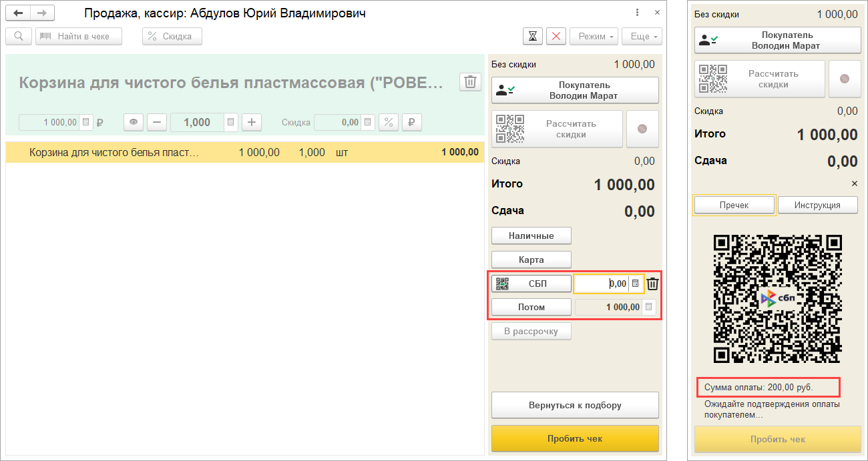The width and height of the screenshot is (868, 461).
Task: Increase quantity with the plus button
Action: [x=252, y=122]
